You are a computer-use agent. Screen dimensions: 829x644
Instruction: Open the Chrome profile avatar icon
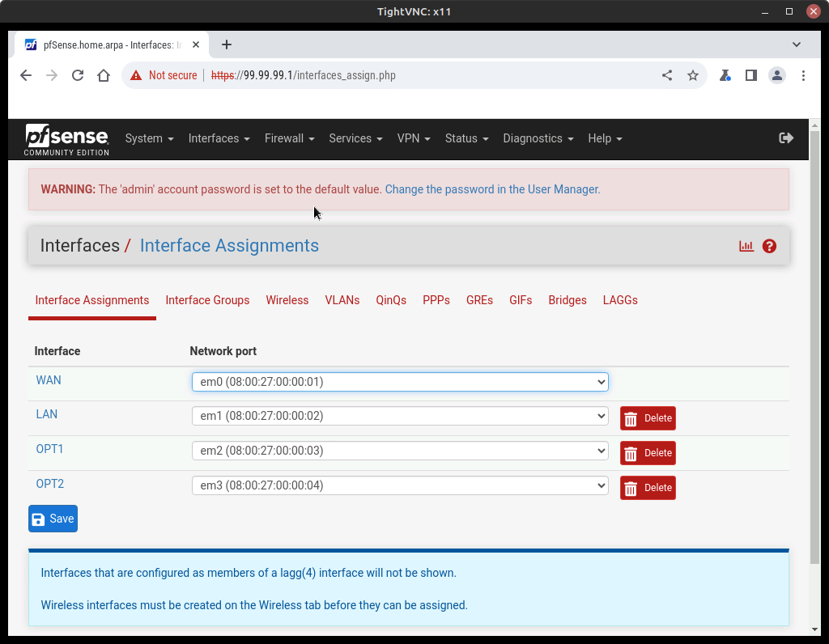776,75
